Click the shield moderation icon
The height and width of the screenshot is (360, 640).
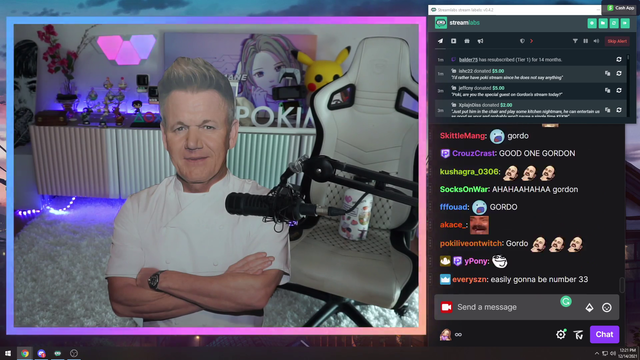tap(522, 41)
